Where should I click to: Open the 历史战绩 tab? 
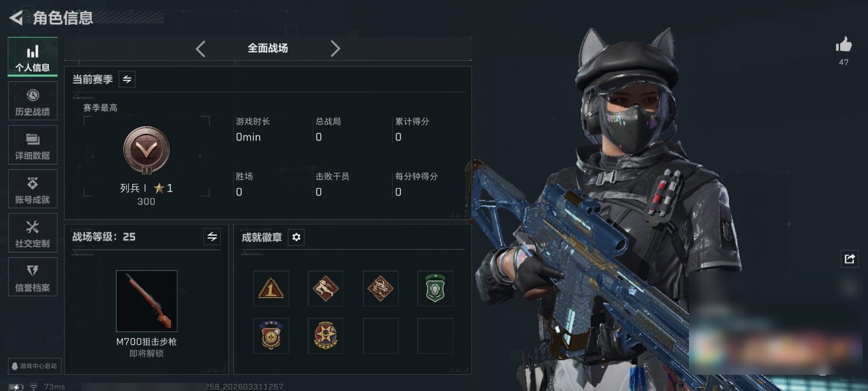pyautogui.click(x=33, y=102)
